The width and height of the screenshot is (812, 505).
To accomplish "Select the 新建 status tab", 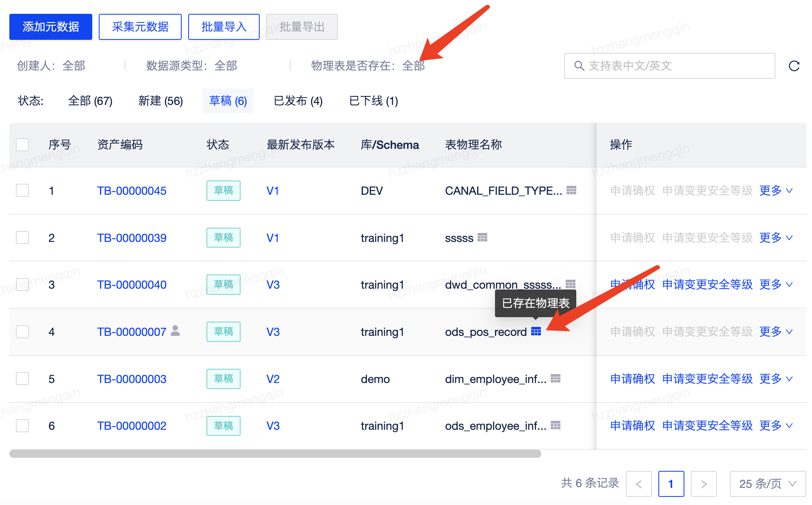I will coord(160,101).
